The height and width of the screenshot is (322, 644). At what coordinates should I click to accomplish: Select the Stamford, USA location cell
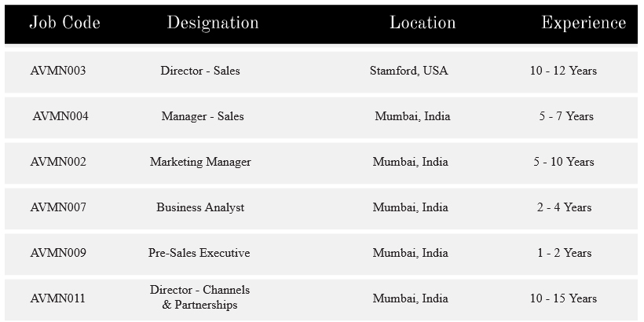tap(408, 71)
